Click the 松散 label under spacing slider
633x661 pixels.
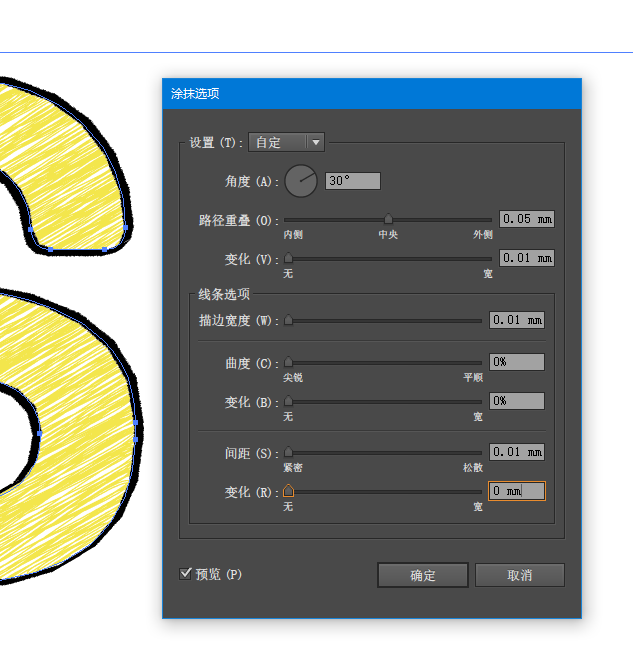pos(473,468)
